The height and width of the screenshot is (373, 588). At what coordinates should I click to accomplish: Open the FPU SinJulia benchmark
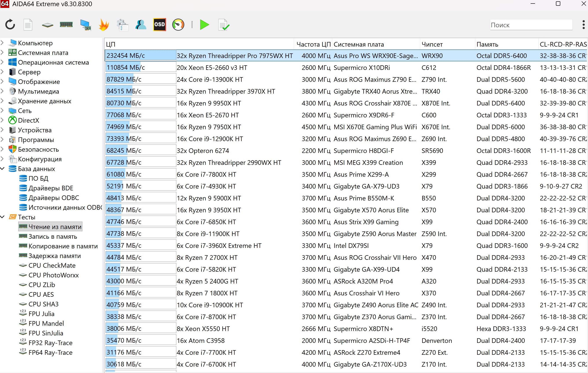pos(46,333)
